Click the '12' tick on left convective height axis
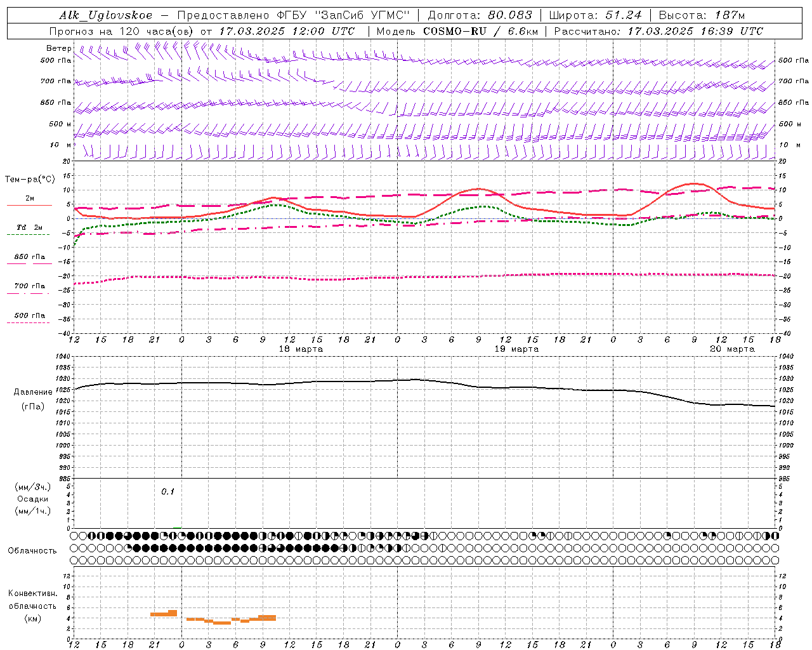 click(x=67, y=576)
